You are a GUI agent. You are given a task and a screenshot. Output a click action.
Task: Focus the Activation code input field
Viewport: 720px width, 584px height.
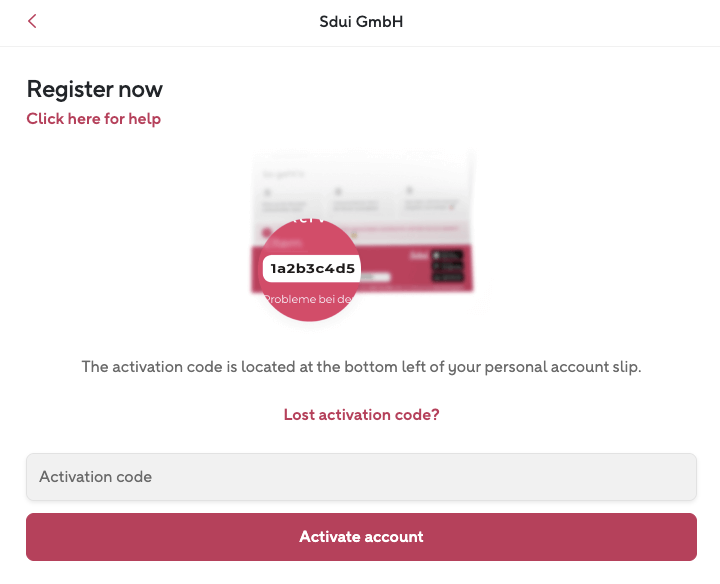[x=361, y=477]
